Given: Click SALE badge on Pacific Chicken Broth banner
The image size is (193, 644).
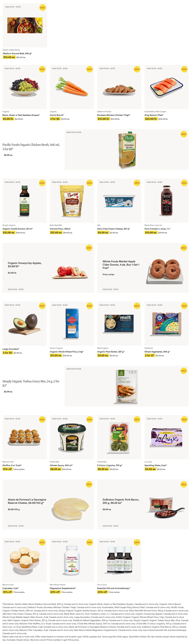Looking at the screenshot, I should tap(184, 134).
